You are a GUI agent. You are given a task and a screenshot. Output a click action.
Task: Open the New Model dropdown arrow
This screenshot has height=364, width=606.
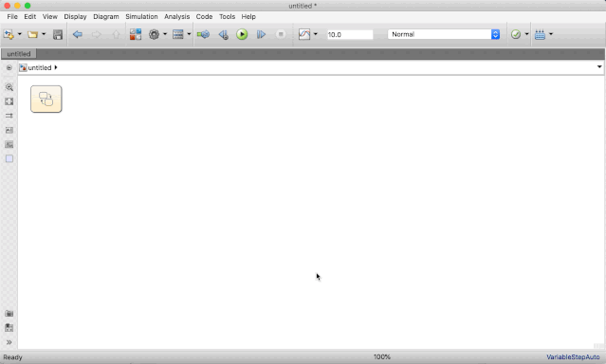19,34
